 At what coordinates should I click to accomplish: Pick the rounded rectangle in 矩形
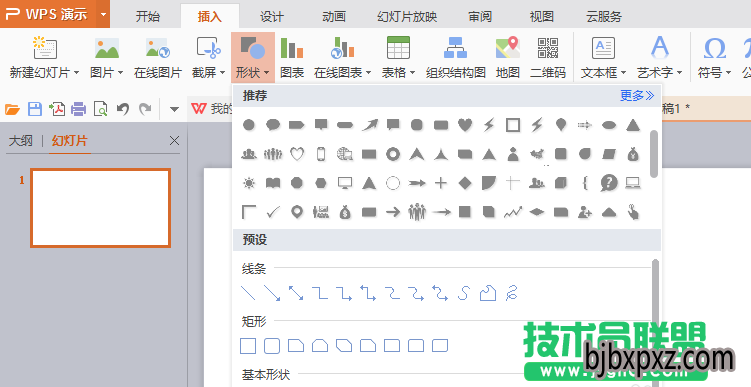pos(272,345)
